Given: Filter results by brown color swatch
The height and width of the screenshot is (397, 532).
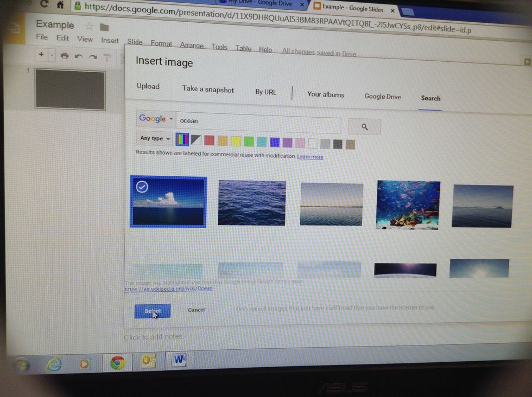Looking at the screenshot, I should point(350,144).
